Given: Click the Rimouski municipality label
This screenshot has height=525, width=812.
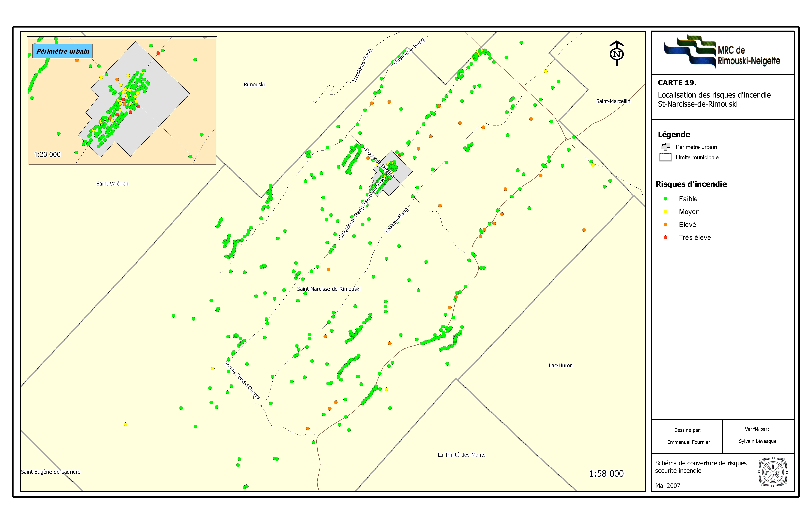Looking at the screenshot, I should coord(254,84).
